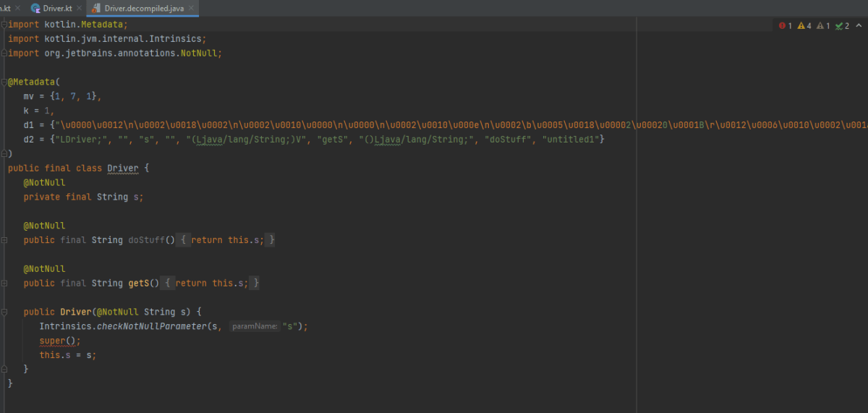868x413 pixels.
Task: Click the 'k = 1,' line
Action: [x=39, y=111]
